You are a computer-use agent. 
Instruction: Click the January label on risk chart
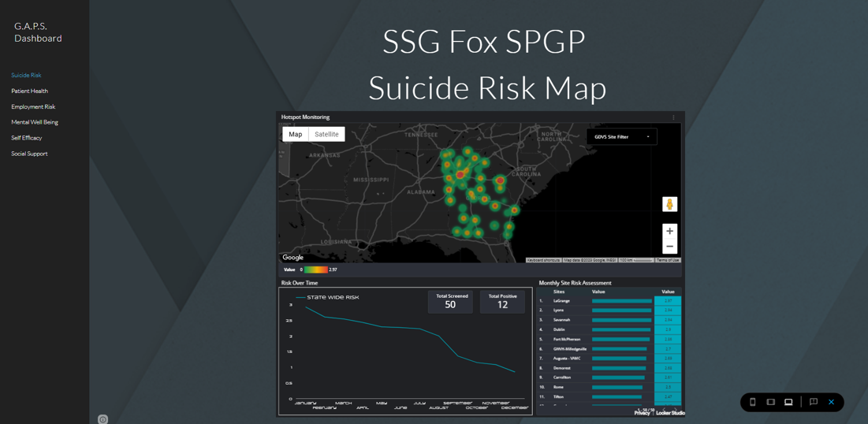pos(305,403)
